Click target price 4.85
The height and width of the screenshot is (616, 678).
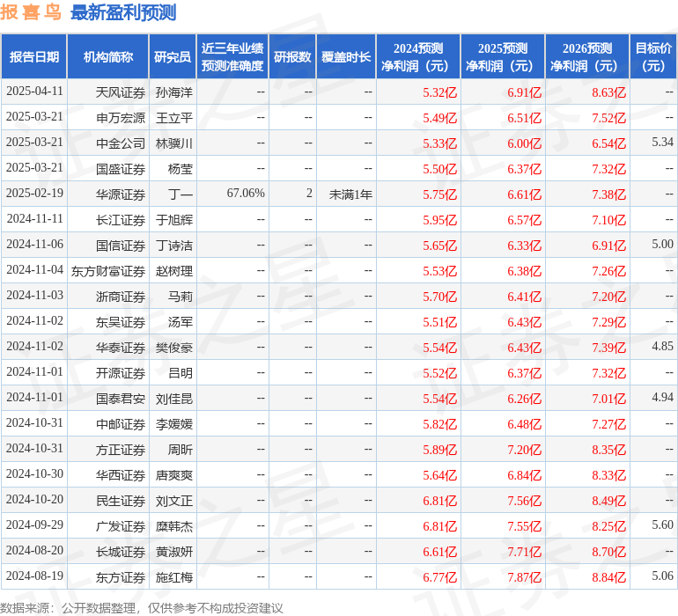[662, 346]
